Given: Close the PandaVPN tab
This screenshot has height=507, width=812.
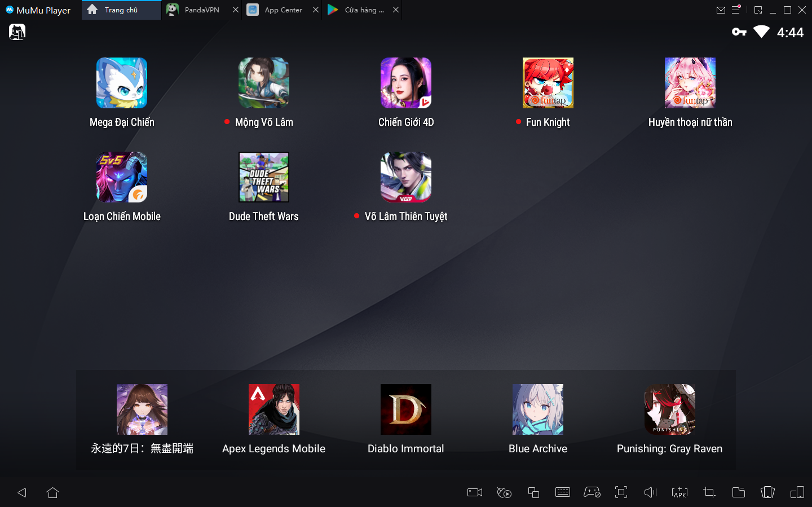Looking at the screenshot, I should coord(236,10).
